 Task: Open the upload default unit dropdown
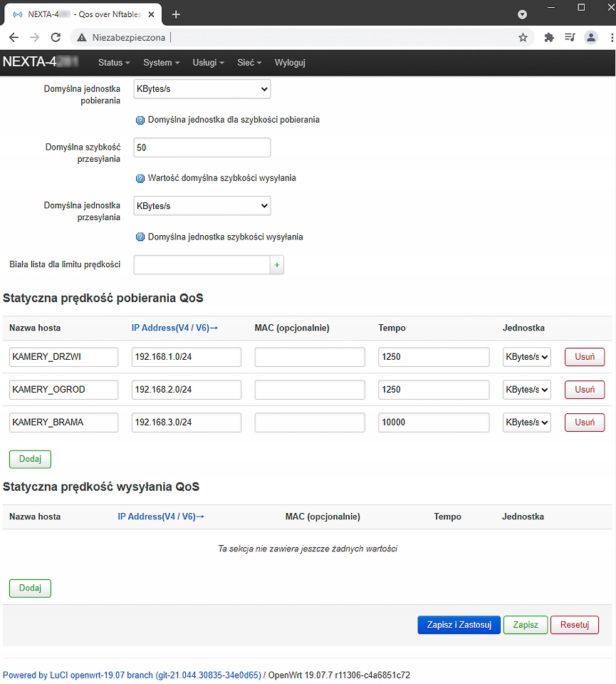pos(202,206)
